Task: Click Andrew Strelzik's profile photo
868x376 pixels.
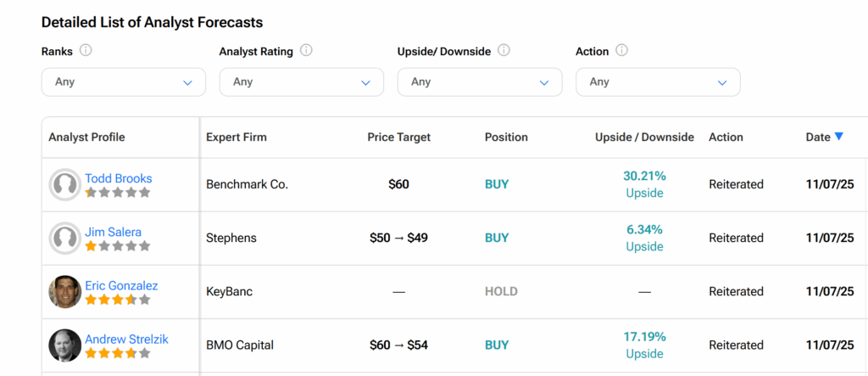Action: click(x=65, y=345)
